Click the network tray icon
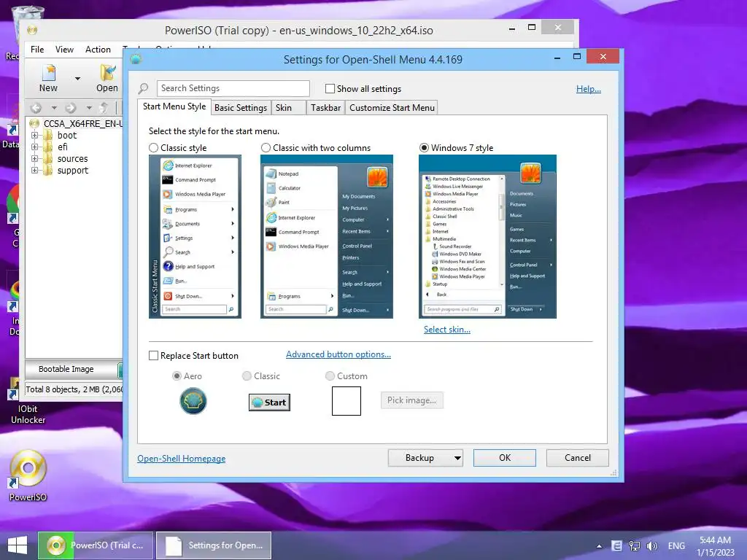This screenshot has height=560, width=747. tap(634, 545)
